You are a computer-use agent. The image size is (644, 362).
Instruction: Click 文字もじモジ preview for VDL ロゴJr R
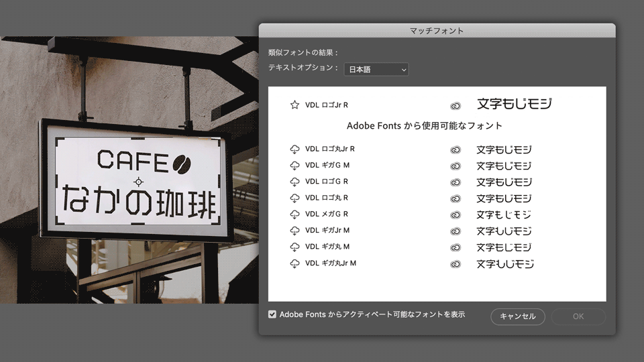tap(515, 104)
